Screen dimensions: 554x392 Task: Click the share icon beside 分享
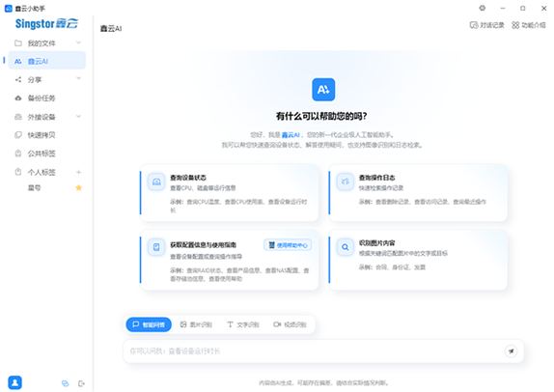(18, 79)
